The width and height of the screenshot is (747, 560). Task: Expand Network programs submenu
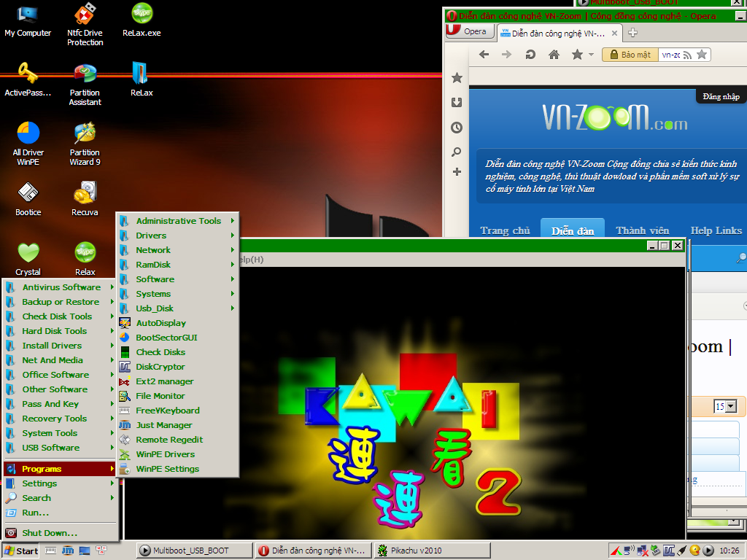(x=178, y=250)
